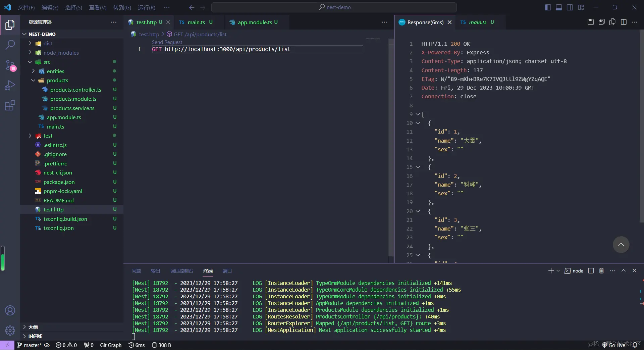Kill terminal with the trash icon
This screenshot has height=350, width=644.
[601, 271]
